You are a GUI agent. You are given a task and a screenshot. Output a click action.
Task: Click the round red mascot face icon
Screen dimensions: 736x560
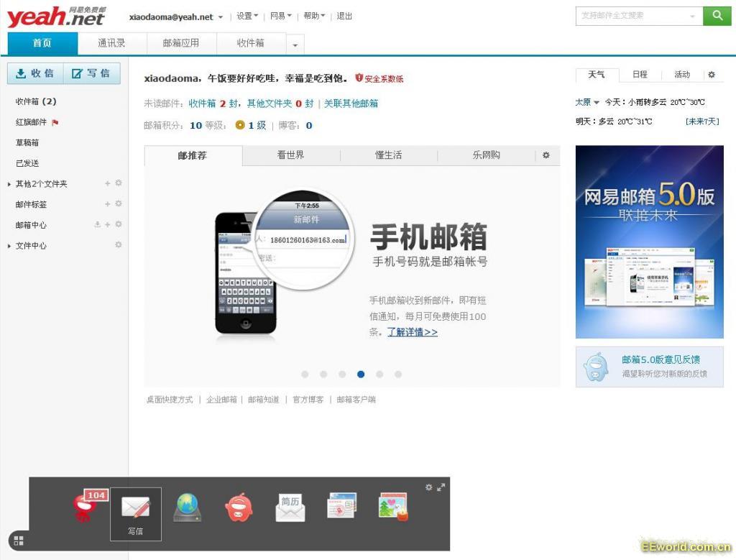pyautogui.click(x=239, y=508)
